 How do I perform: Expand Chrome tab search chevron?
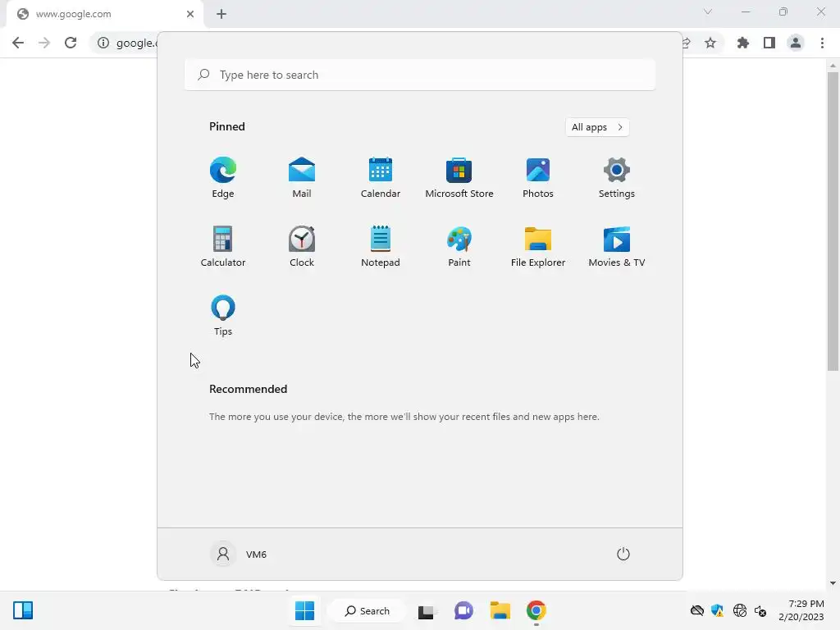pyautogui.click(x=708, y=11)
